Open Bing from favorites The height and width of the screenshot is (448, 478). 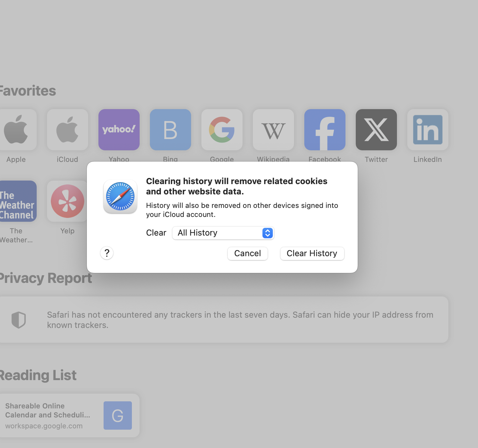(x=170, y=130)
